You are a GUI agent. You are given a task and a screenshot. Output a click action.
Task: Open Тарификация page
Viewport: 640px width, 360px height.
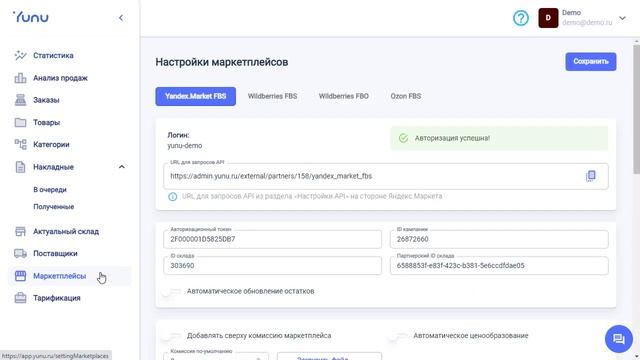57,298
